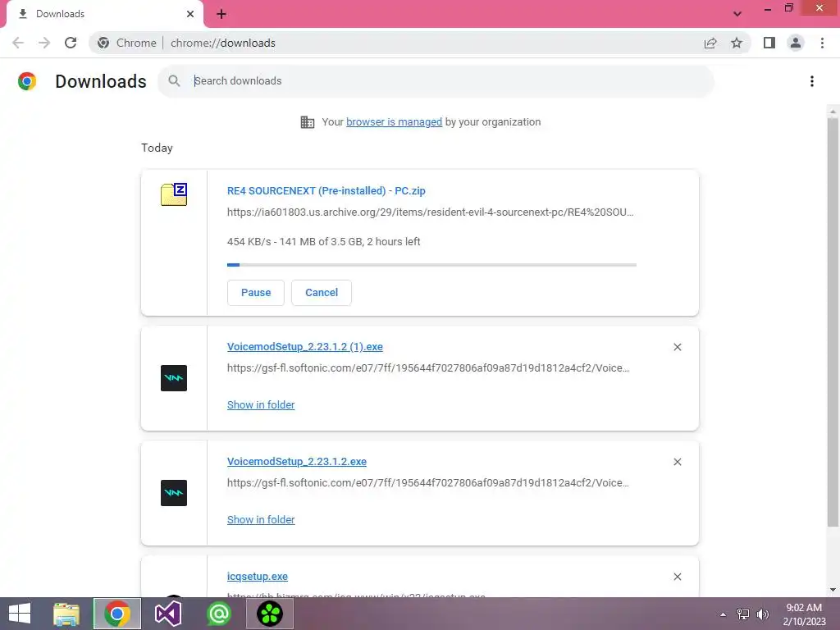The height and width of the screenshot is (630, 840).
Task: Show VoicemodSetup_2.23.1.2.exe in folder
Action: (x=261, y=519)
